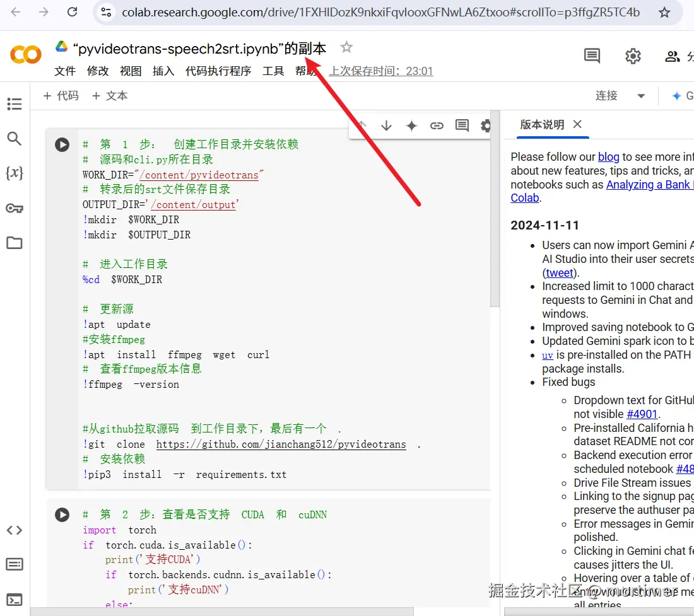Image resolution: width=694 pixels, height=616 pixels.
Task: Click the horizontal scrollbar below notebook
Action: (x=221, y=612)
